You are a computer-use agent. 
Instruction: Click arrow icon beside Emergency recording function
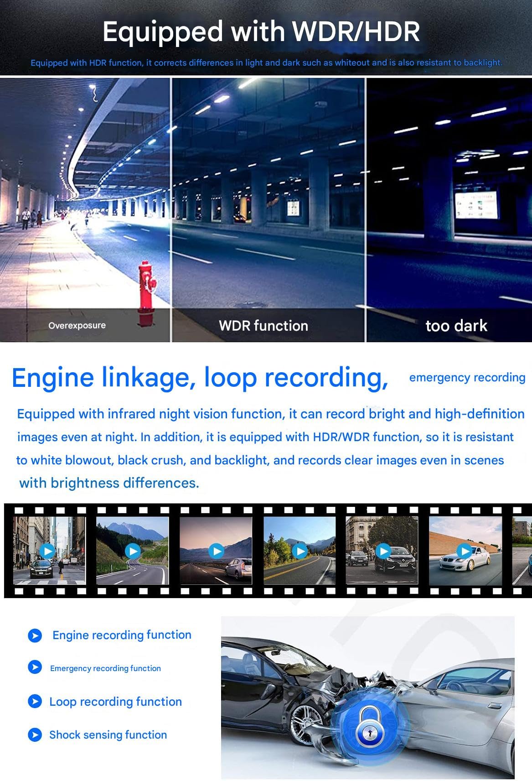coord(35,667)
